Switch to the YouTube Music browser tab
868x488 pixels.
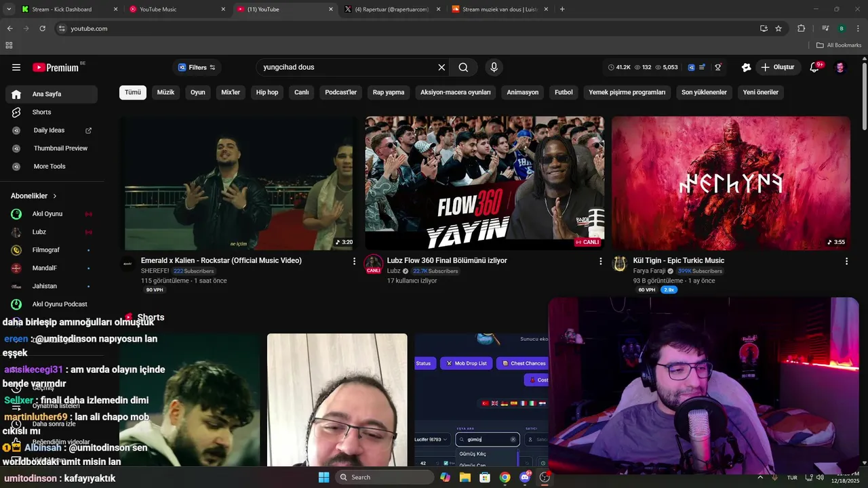(x=176, y=9)
